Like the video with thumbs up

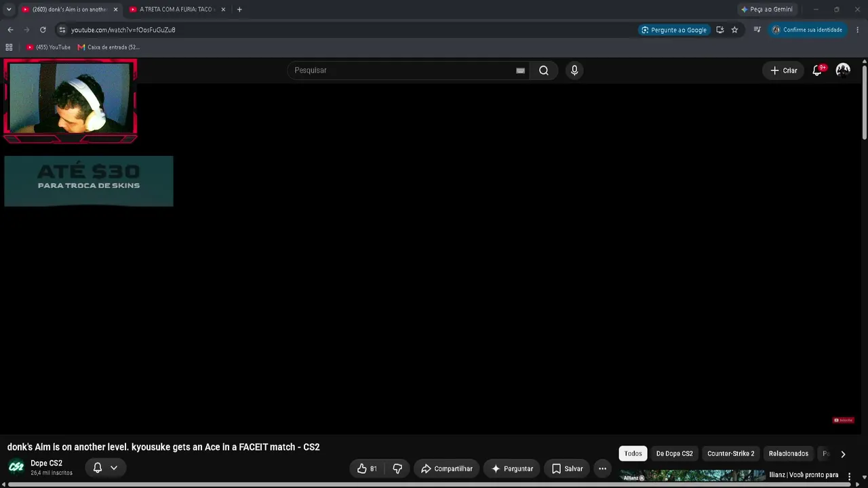point(367,468)
